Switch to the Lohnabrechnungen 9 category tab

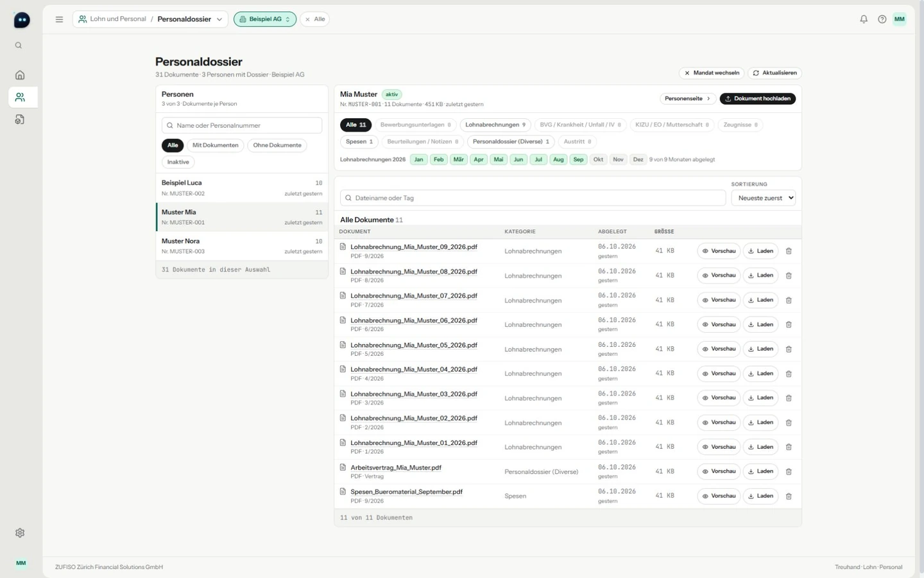point(495,125)
